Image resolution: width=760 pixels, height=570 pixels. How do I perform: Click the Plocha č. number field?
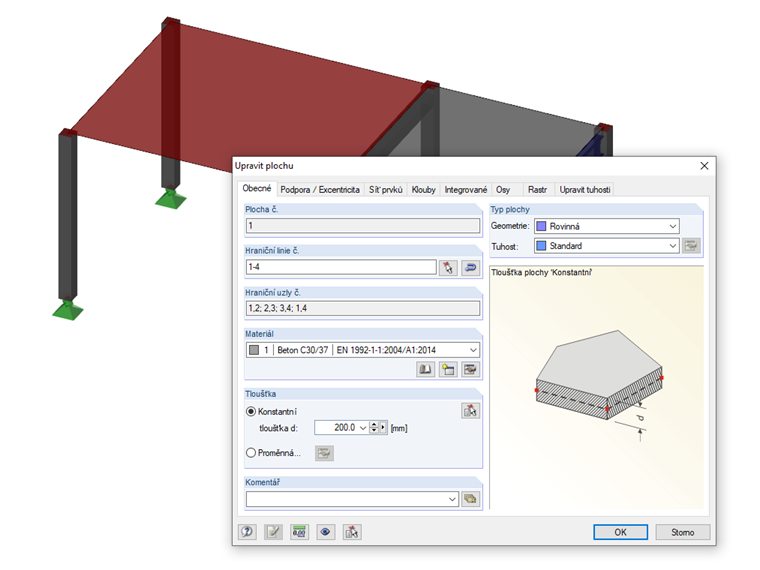tap(363, 225)
